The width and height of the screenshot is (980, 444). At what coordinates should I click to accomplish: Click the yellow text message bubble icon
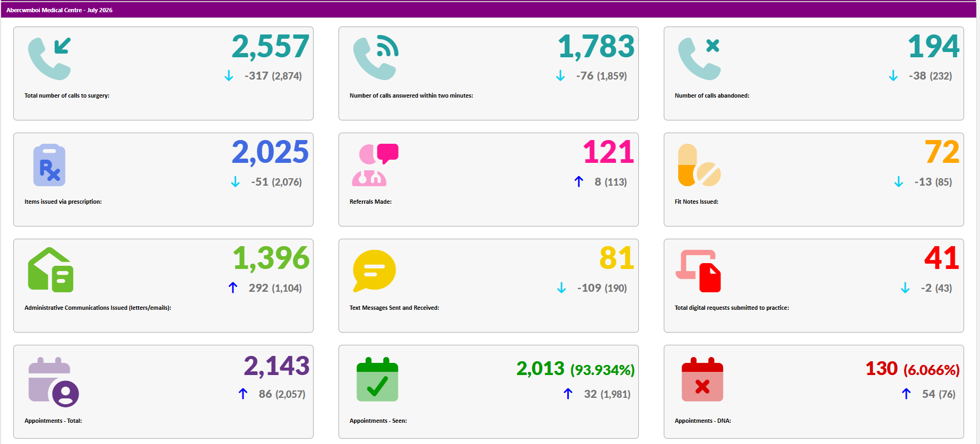point(375,271)
